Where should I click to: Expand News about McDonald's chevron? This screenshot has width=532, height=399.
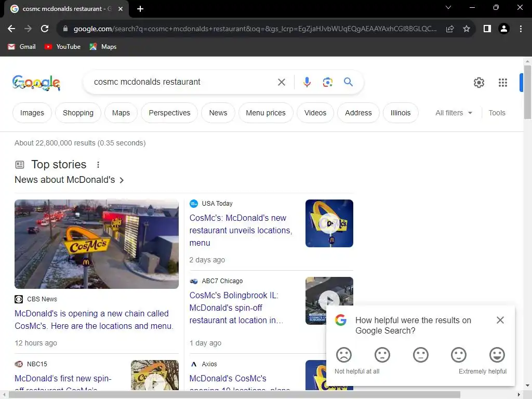[122, 180]
